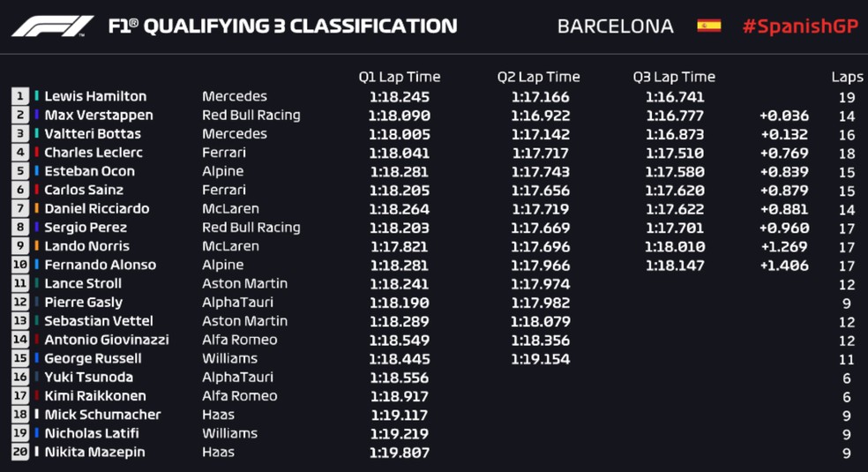Click the position 20 number badge
The image size is (868, 472).
pyautogui.click(x=20, y=452)
